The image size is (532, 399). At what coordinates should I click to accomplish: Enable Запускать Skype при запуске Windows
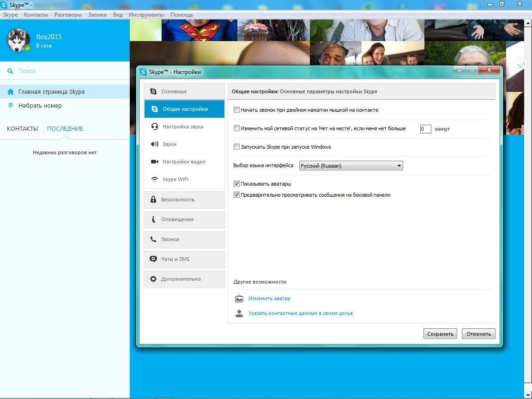coord(236,147)
